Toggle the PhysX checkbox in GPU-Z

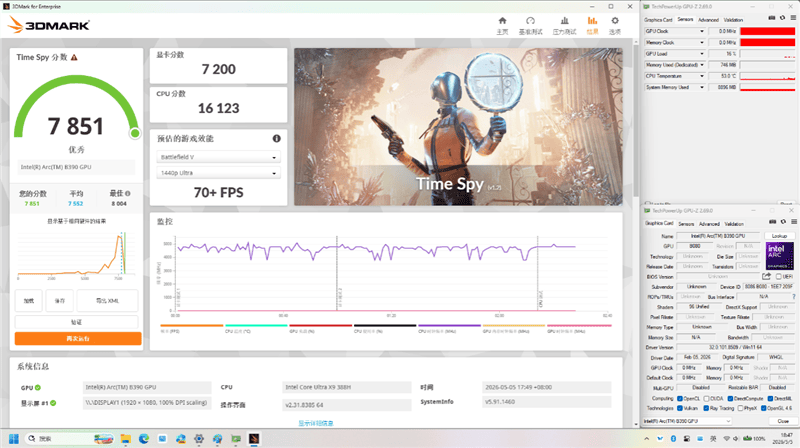(740, 408)
